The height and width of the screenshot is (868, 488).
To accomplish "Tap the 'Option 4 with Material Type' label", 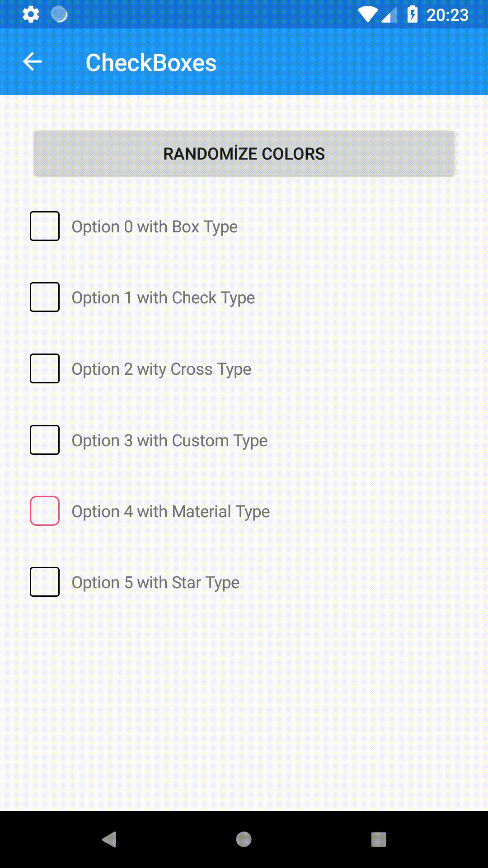I will point(171,512).
